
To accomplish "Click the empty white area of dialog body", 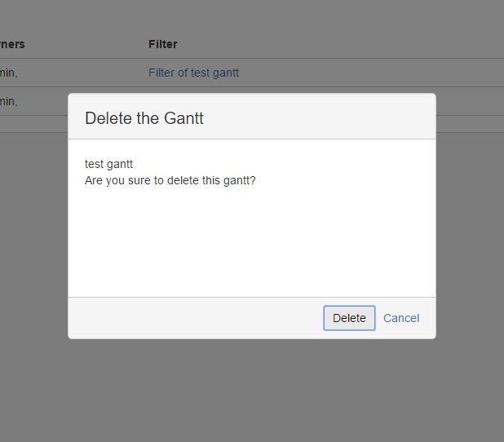I will pos(252,245).
